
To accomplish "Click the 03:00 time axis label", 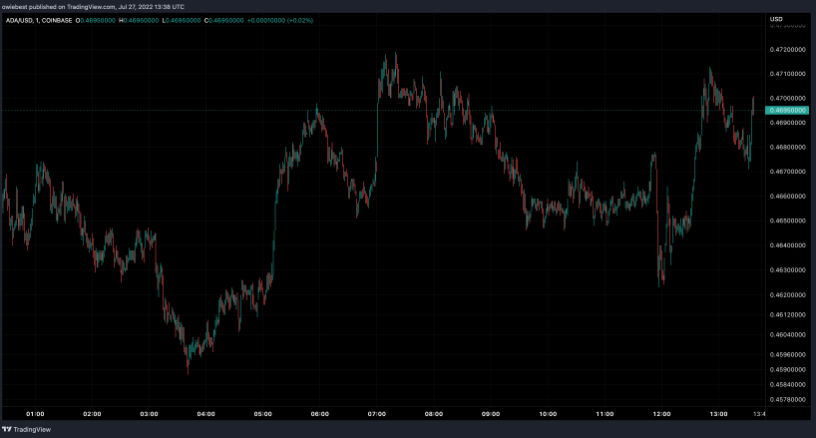I will coord(149,414).
